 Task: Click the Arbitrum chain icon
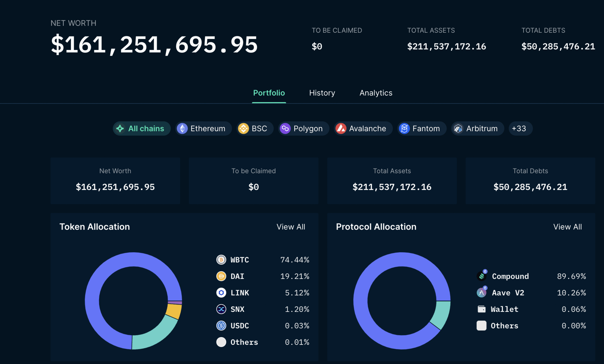pyautogui.click(x=458, y=128)
